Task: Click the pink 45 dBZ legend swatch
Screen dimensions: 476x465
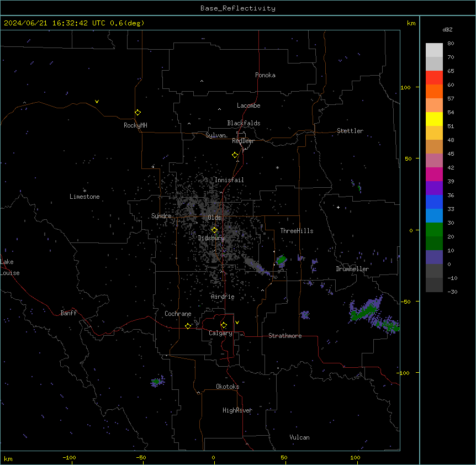Action: [434, 160]
